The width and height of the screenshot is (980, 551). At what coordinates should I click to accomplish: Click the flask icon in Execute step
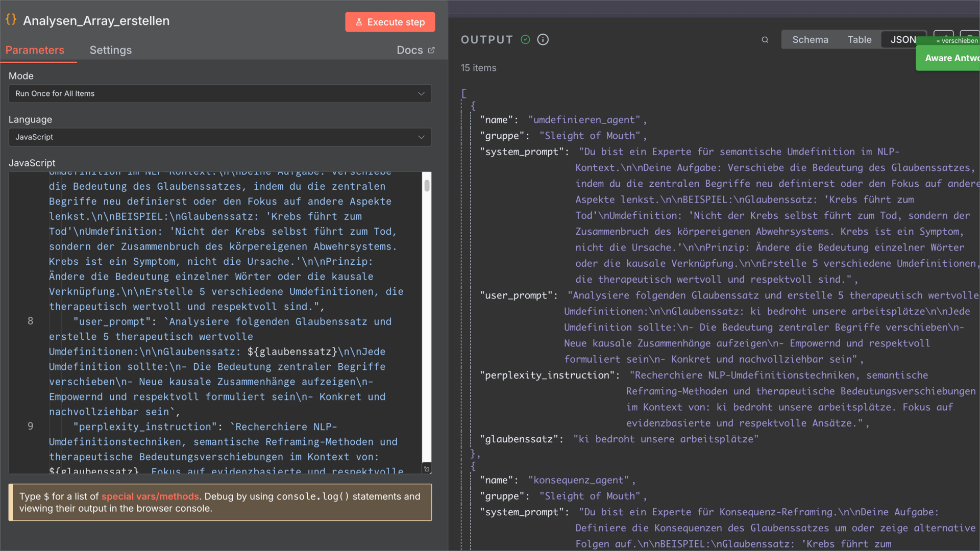(359, 22)
